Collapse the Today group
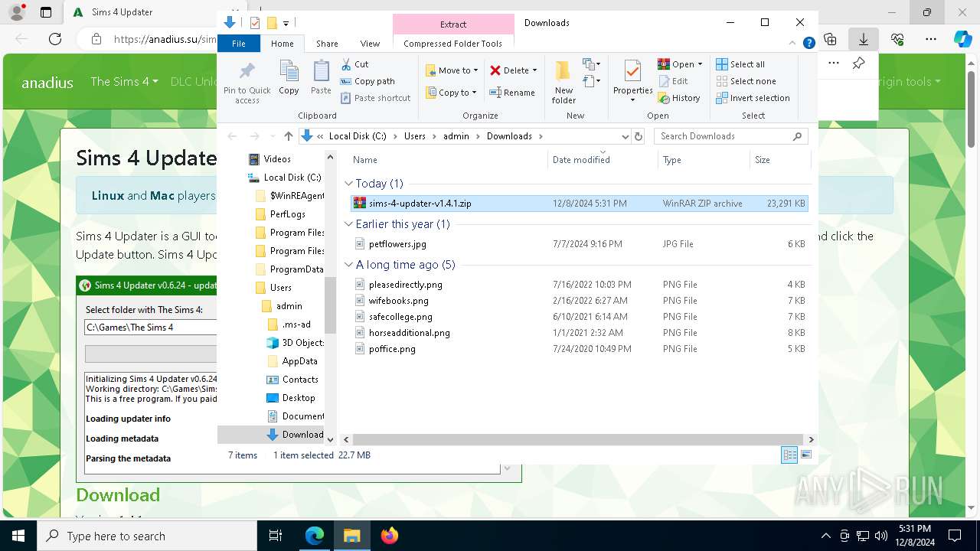This screenshot has width=980, height=551. pyautogui.click(x=349, y=184)
